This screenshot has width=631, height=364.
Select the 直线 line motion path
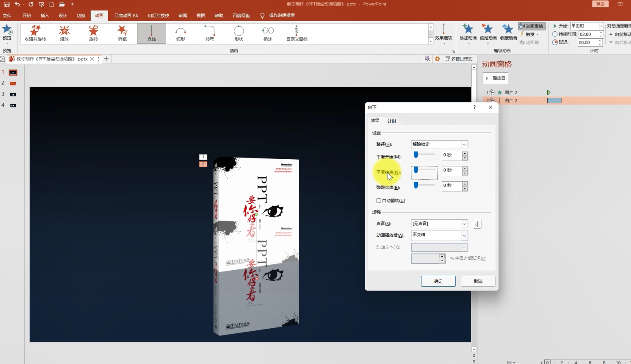click(x=152, y=33)
